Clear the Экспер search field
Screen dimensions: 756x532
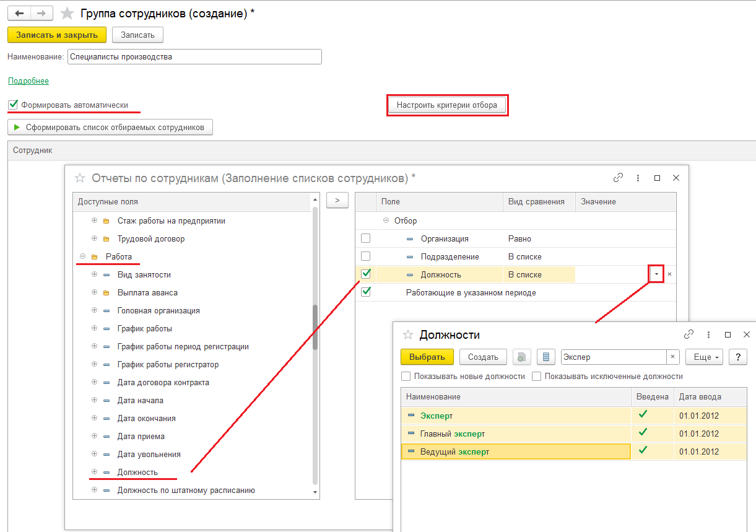(673, 357)
